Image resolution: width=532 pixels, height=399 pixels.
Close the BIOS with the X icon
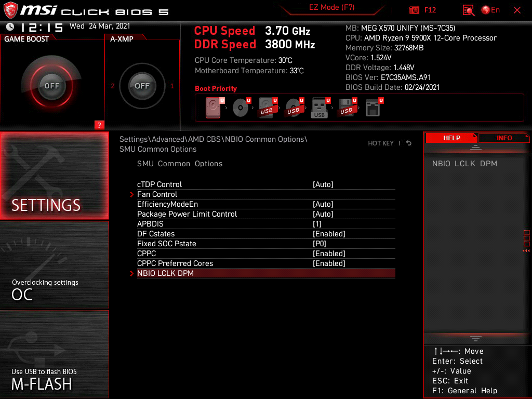(517, 10)
